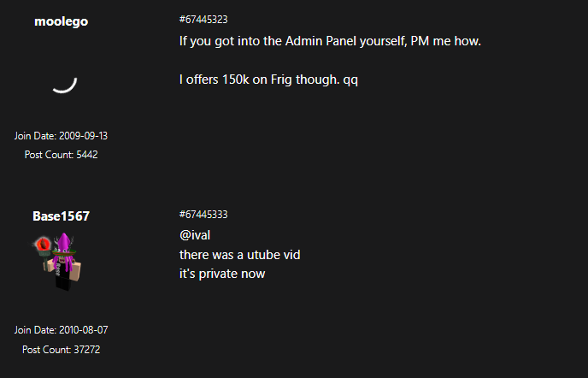Image resolution: width=588 pixels, height=378 pixels.
Task: Click Base1567's avatar image
Action: [x=62, y=261]
